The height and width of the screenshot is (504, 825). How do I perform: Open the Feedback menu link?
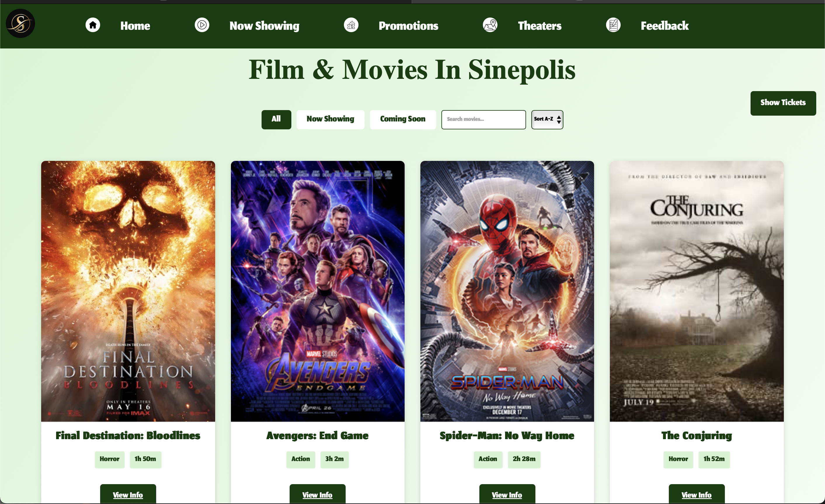click(665, 26)
